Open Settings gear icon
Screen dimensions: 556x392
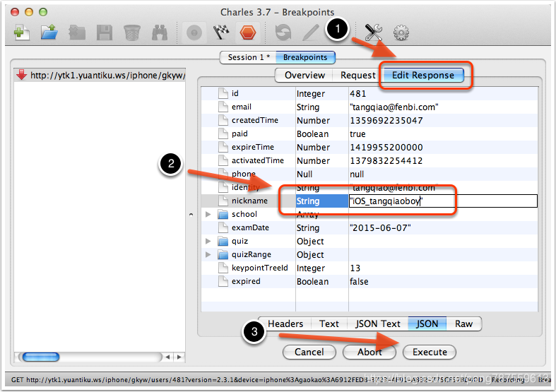click(x=401, y=32)
